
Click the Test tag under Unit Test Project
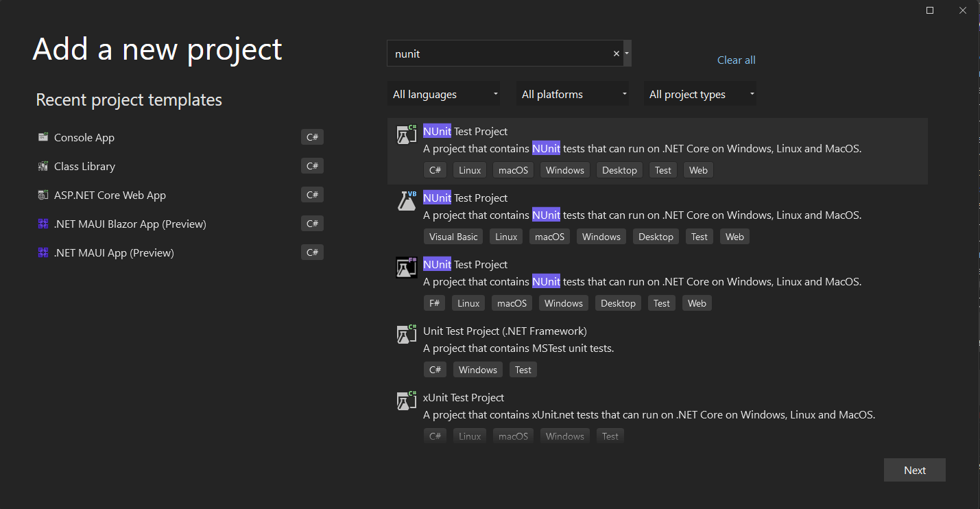523,370
